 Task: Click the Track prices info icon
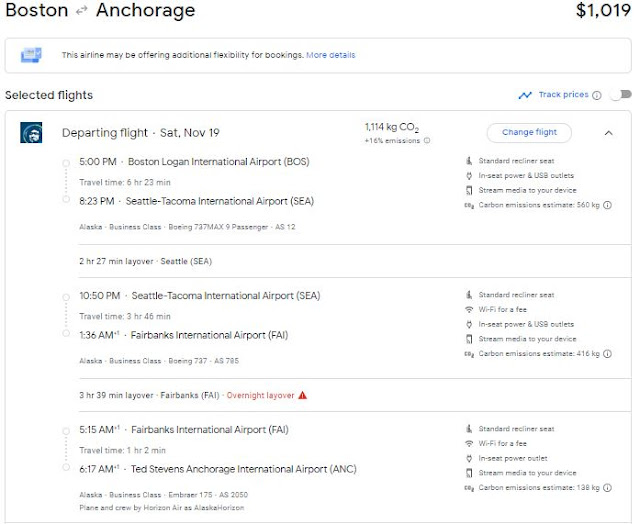597,96
